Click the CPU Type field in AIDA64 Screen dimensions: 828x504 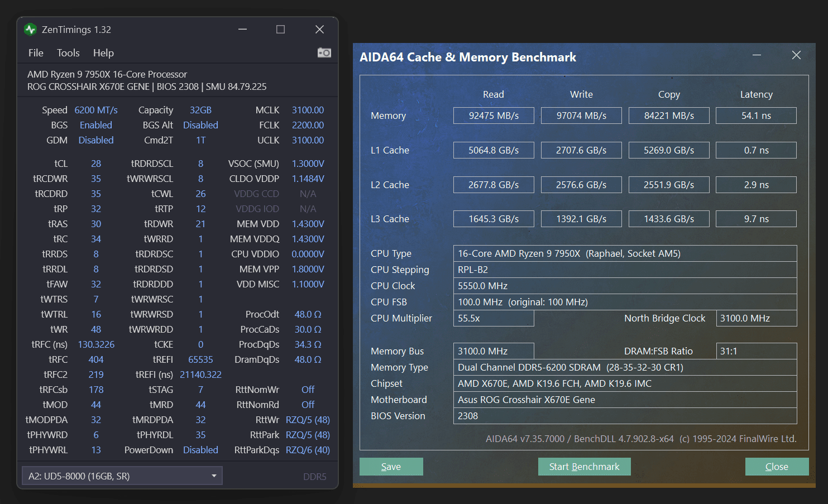pos(625,253)
